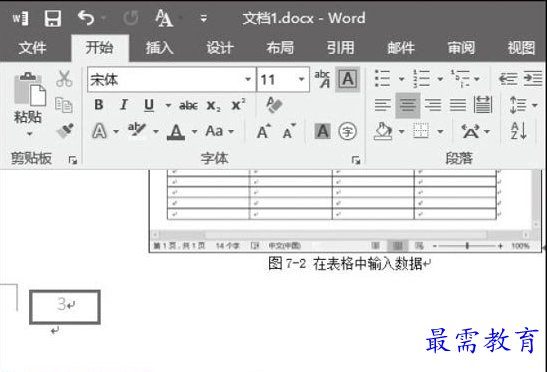Click enclosed character 字 icon
Screen dimensions: 547x372
click(x=347, y=132)
